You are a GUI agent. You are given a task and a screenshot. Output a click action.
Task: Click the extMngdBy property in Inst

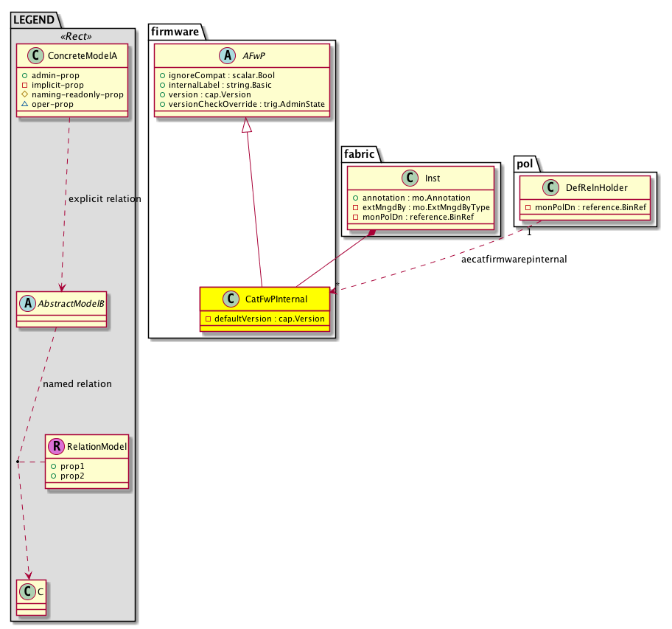click(421, 208)
